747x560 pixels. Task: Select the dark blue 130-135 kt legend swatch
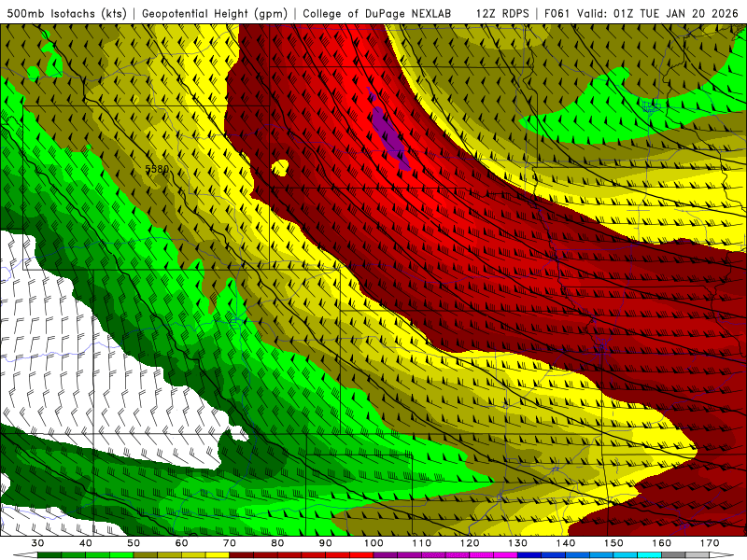[x=529, y=555]
